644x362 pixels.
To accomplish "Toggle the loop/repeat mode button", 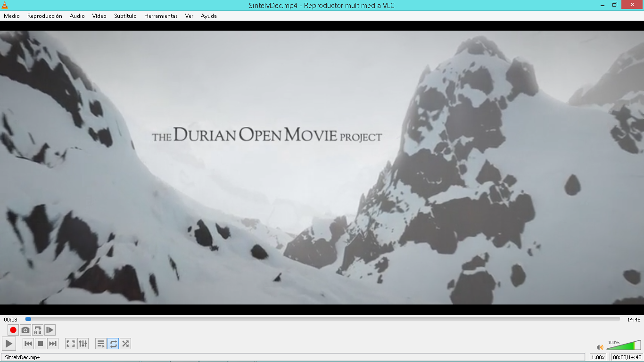I will [113, 344].
